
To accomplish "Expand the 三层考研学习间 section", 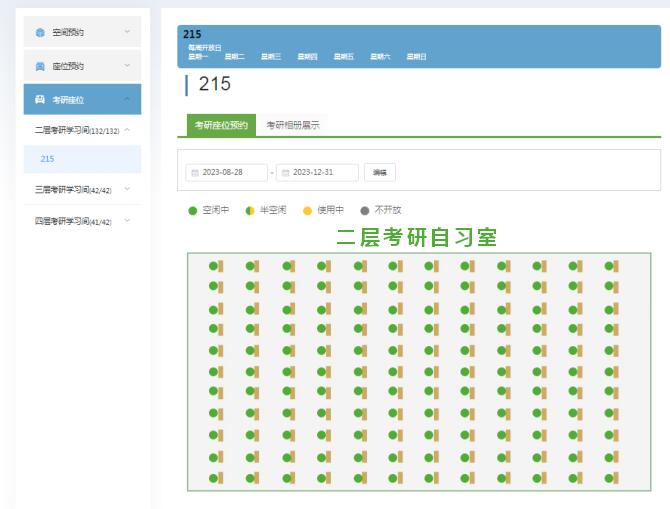I will (127, 188).
